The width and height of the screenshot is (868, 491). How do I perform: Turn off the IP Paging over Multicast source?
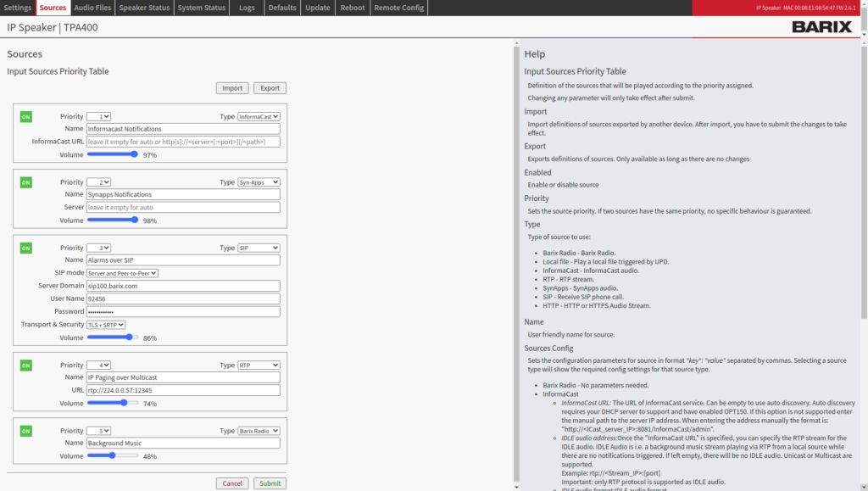coord(25,365)
